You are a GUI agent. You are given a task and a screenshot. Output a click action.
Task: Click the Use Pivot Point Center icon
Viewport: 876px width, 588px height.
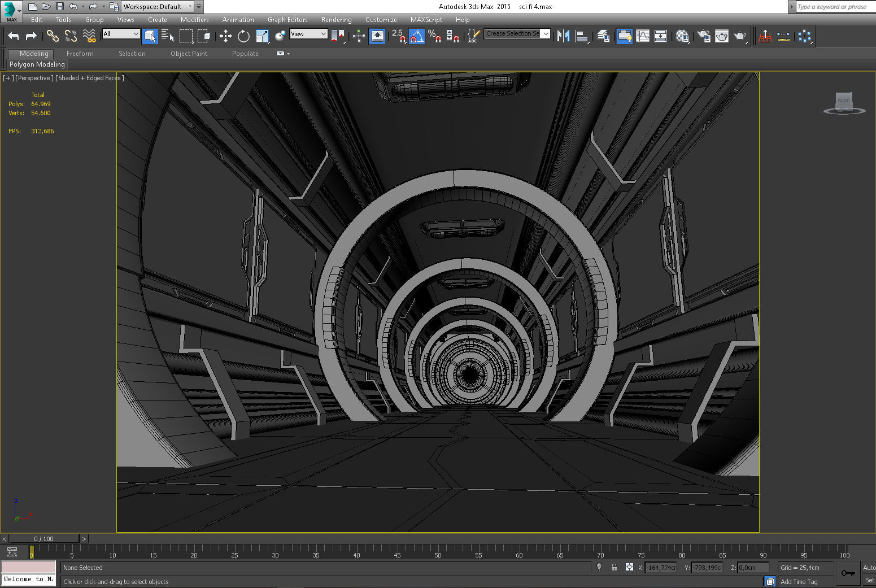pos(338,36)
